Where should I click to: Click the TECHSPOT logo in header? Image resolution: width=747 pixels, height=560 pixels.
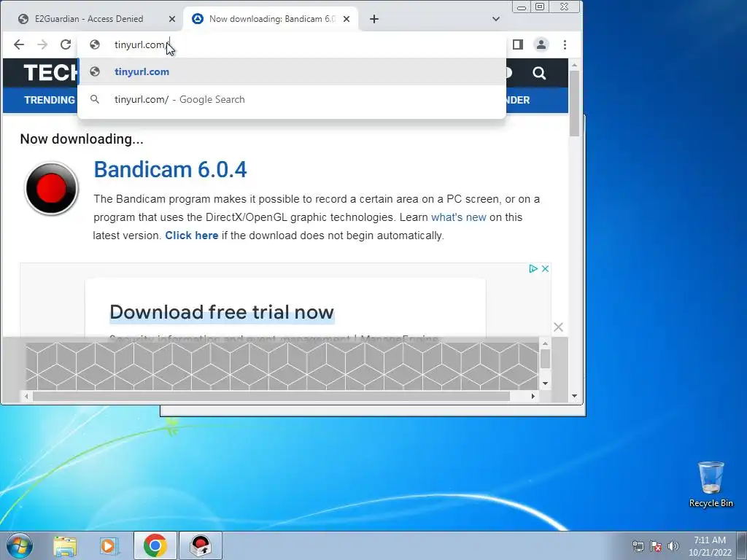pyautogui.click(x=51, y=73)
